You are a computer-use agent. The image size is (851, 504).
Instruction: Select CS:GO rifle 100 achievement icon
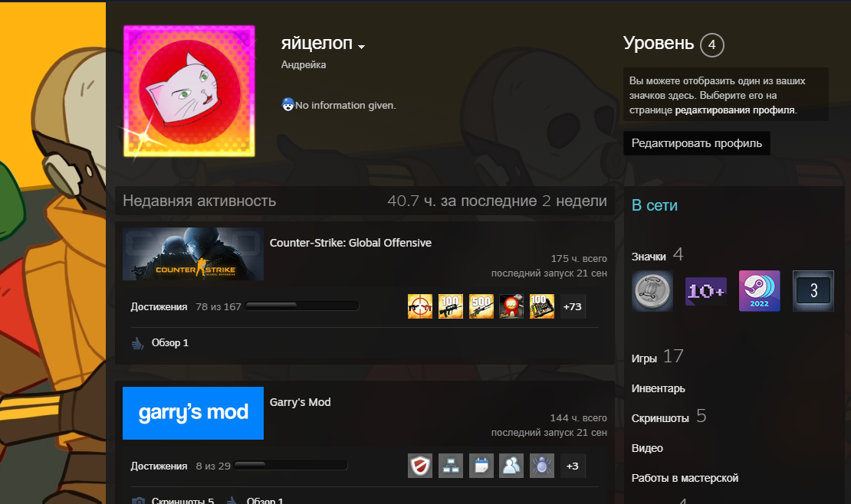[451, 306]
